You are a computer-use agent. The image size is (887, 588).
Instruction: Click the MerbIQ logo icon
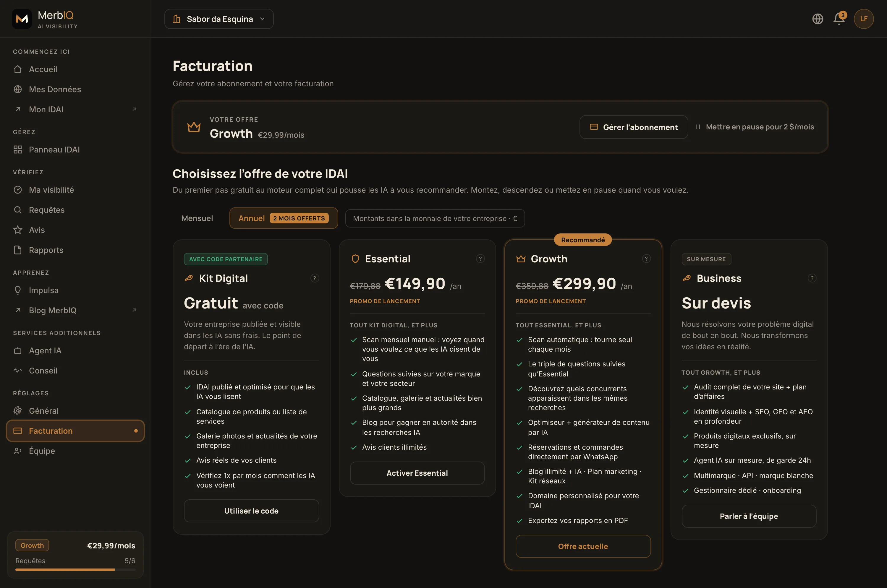coord(22,19)
